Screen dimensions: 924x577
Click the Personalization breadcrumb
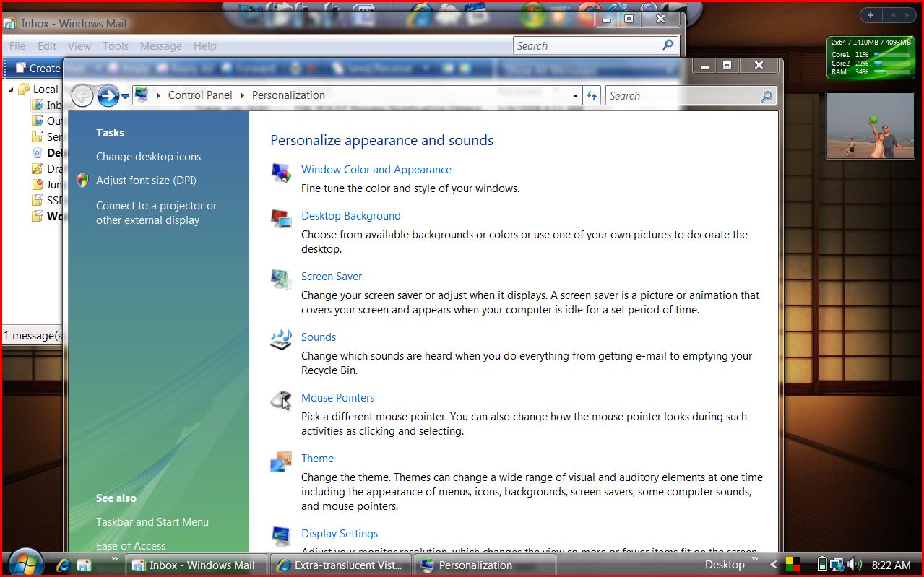click(x=288, y=95)
